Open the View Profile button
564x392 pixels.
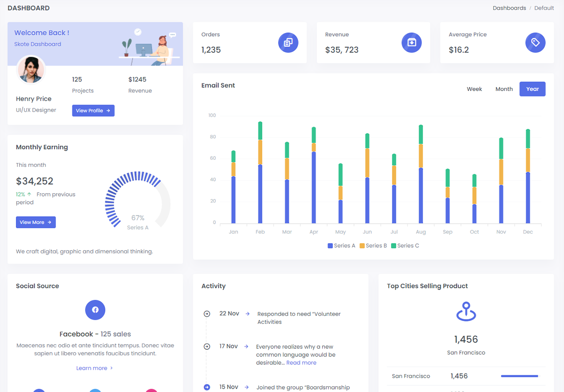[x=93, y=110]
